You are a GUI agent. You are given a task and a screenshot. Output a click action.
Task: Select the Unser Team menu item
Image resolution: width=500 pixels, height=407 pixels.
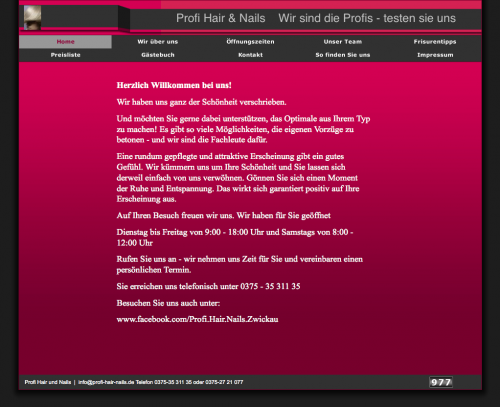coord(343,42)
